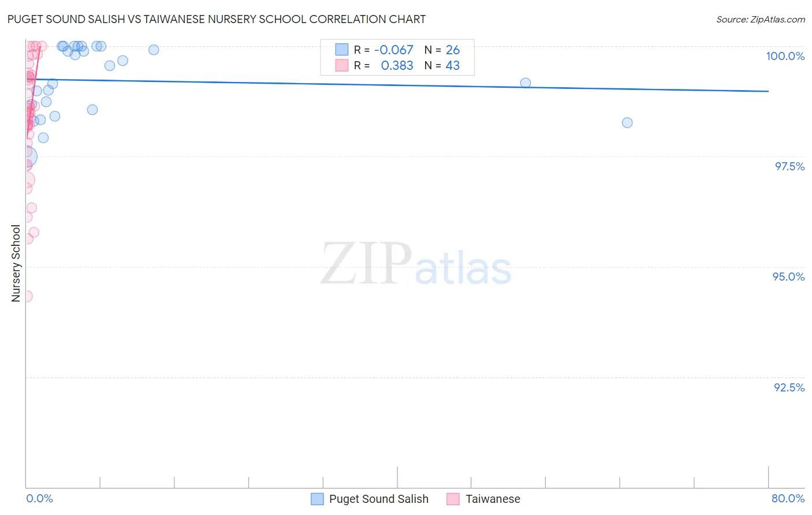Click the Nursery School axis label
812x515 pixels.
(x=16, y=263)
